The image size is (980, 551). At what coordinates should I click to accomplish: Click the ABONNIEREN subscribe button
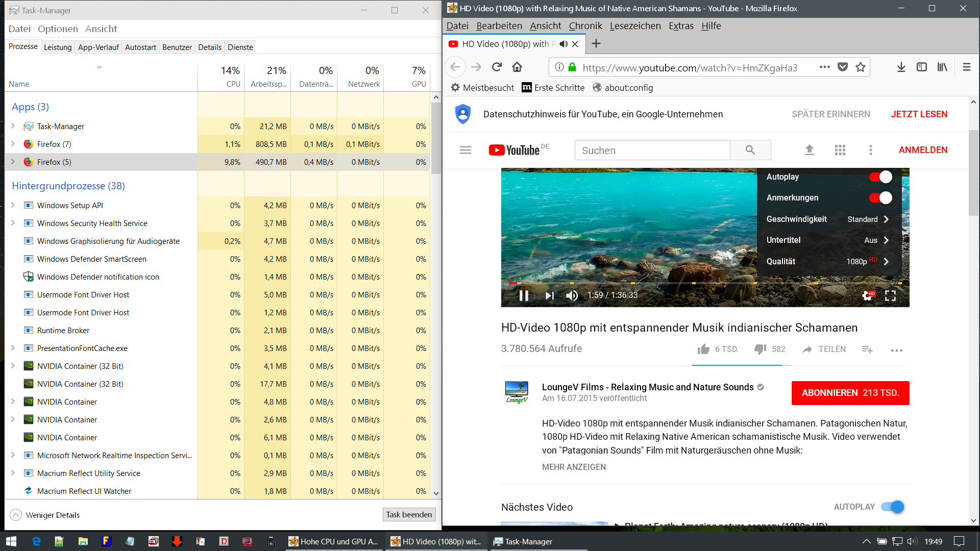click(x=850, y=393)
